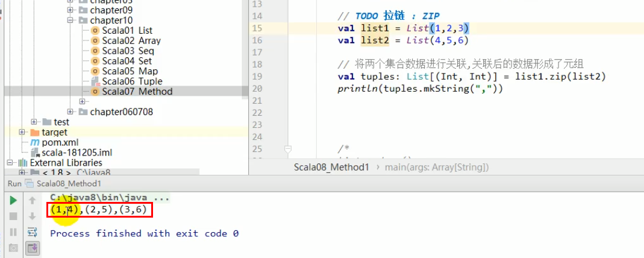644x258 pixels.
Task: Click "println(tuples.mkString(","))" on line 20
Action: (x=420, y=89)
